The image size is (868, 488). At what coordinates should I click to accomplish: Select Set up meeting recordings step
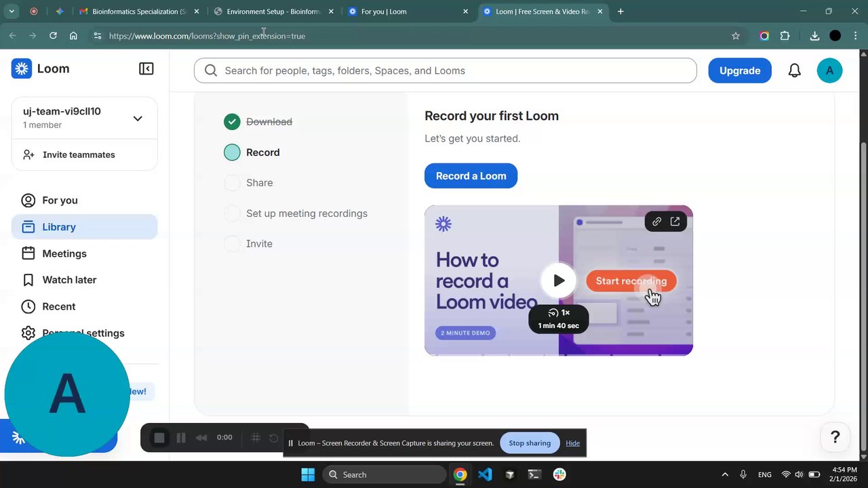point(232,213)
